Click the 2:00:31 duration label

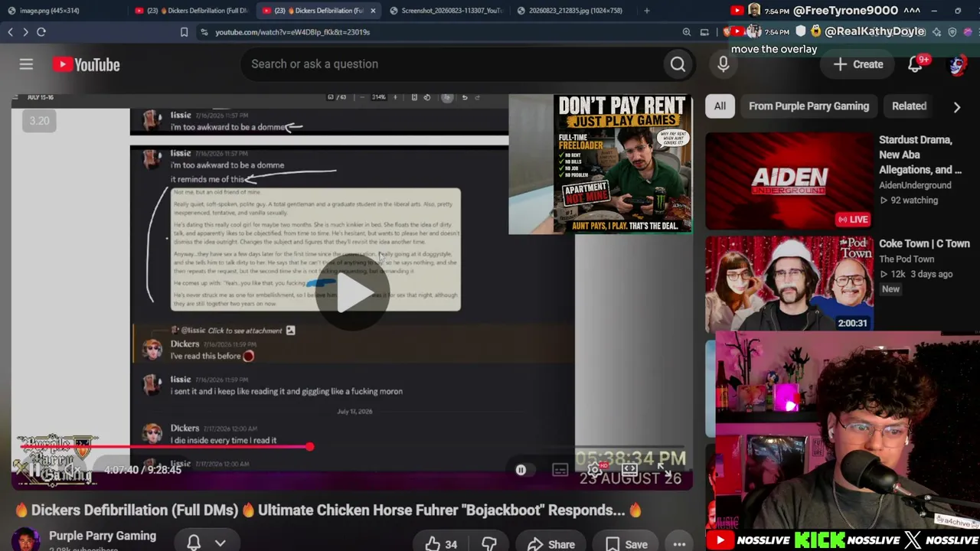tap(852, 323)
